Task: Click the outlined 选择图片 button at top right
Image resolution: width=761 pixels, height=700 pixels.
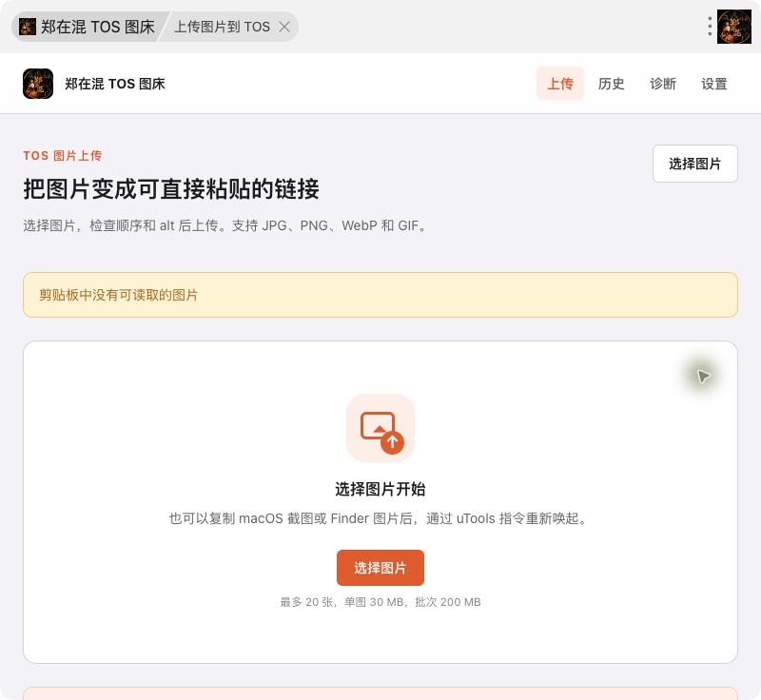Action: click(x=695, y=164)
